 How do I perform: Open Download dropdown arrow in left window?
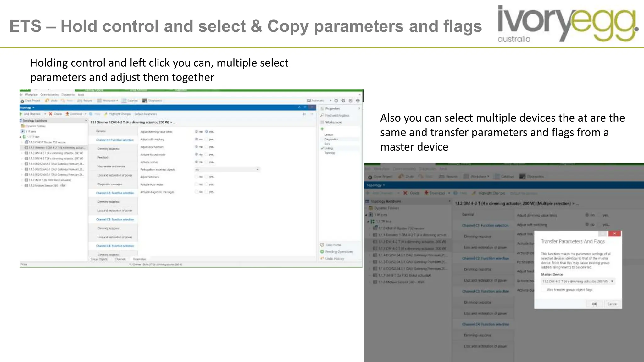86,114
